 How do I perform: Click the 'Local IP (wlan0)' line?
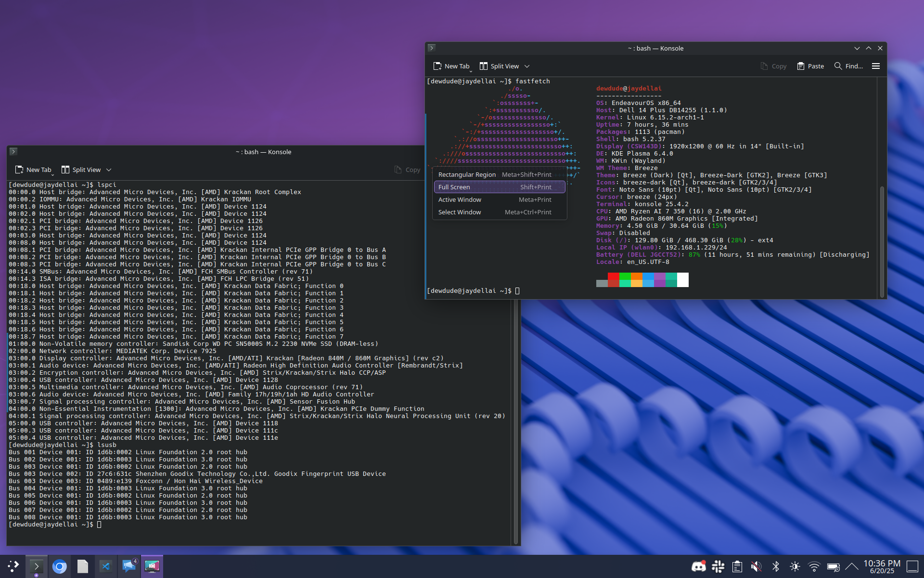pos(661,248)
